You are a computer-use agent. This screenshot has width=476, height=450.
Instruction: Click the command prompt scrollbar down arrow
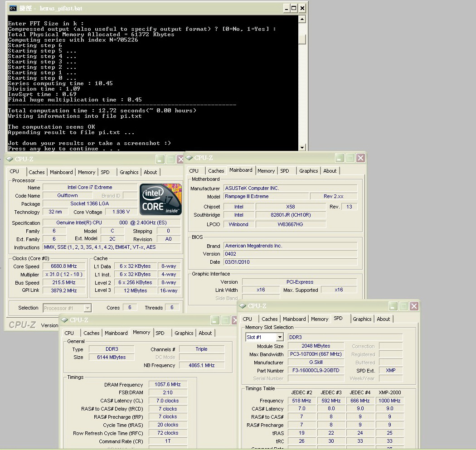click(x=302, y=147)
